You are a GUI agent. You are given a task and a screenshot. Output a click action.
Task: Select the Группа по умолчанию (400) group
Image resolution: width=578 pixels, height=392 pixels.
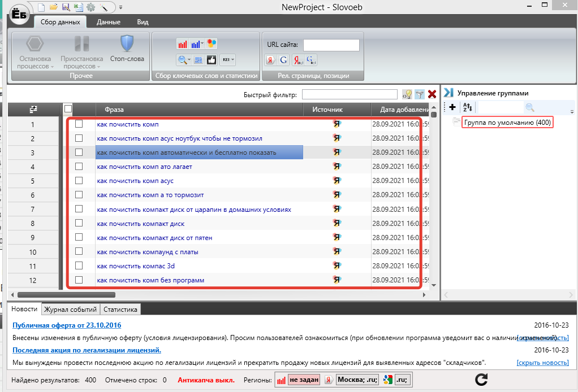[x=507, y=122]
